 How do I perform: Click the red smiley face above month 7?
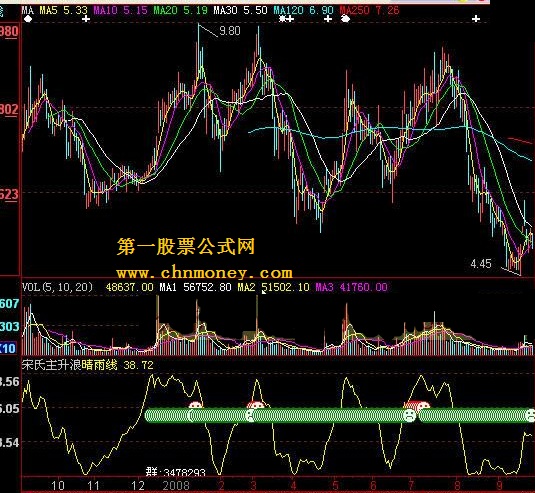coord(423,406)
